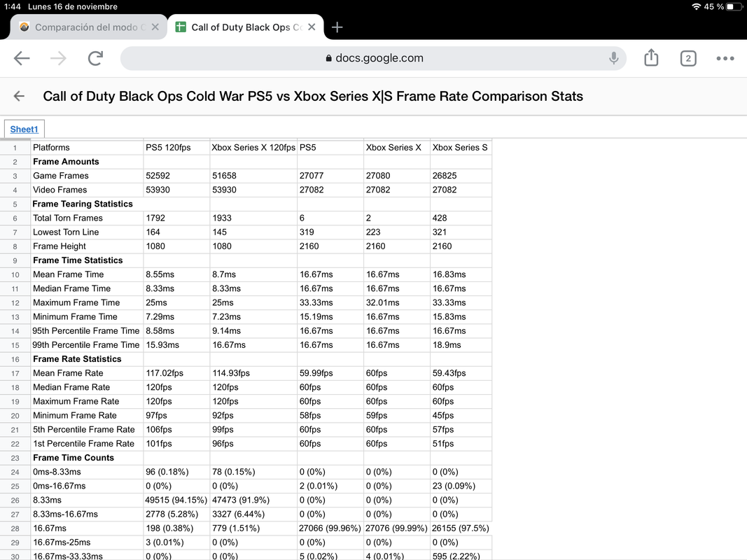Viewport: 747px width, 560px height.
Task: Select the cell 49515 (94.15%)
Action: click(x=176, y=500)
